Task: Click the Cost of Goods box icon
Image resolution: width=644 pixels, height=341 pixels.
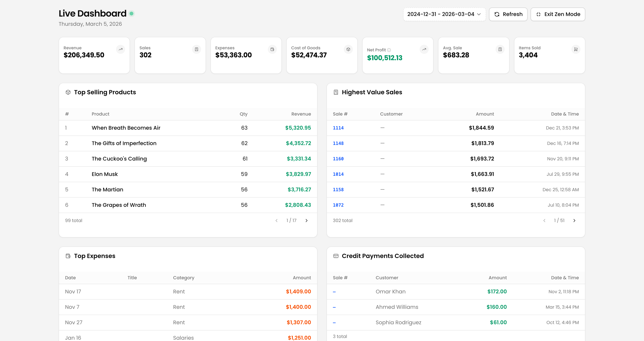Action: pos(348,49)
